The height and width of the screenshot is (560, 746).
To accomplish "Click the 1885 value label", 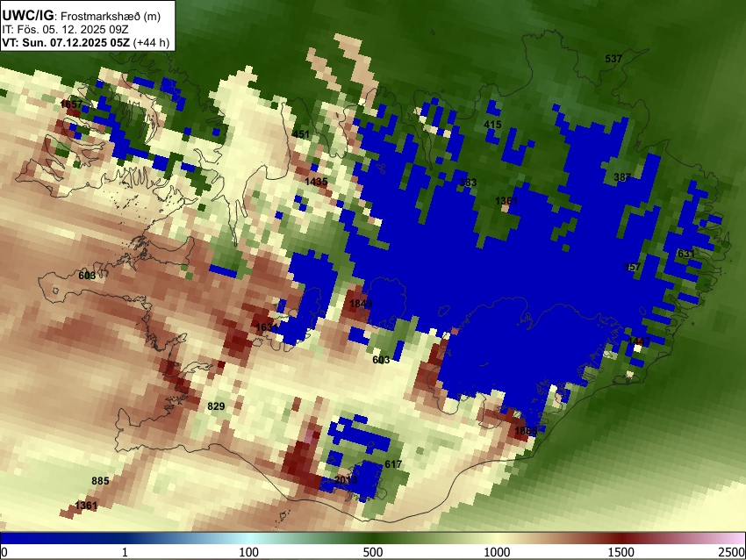I will click(x=526, y=431).
